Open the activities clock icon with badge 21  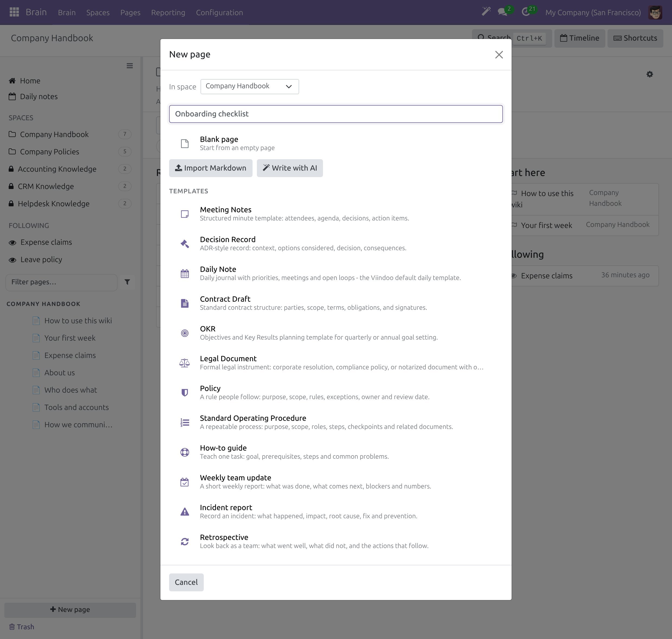tap(526, 12)
